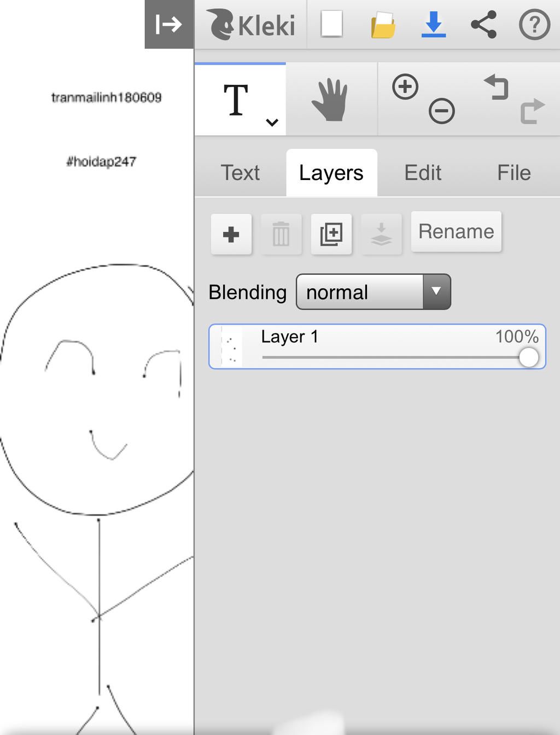Duplicate the current layer

[331, 234]
